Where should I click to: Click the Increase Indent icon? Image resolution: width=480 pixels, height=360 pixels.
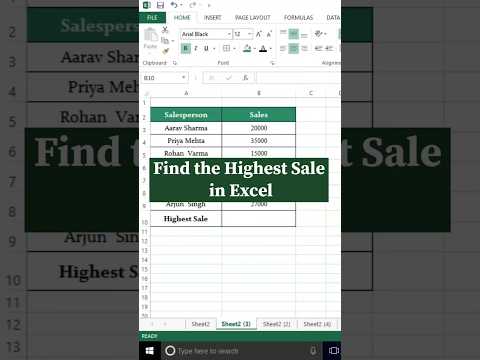[x=329, y=49]
